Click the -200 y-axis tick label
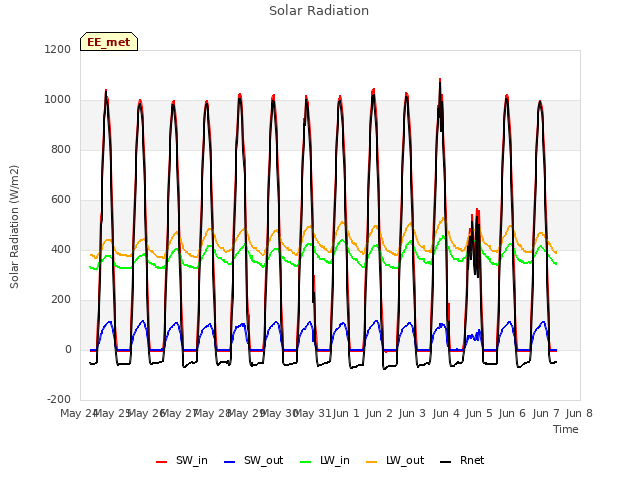The width and height of the screenshot is (640, 480). tap(59, 399)
